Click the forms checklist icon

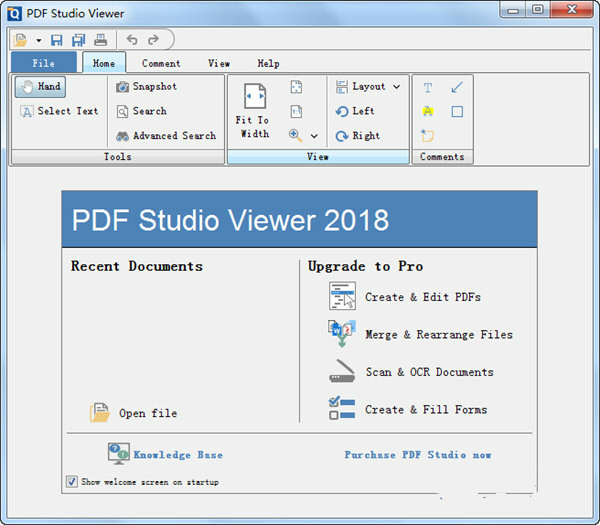coord(342,408)
